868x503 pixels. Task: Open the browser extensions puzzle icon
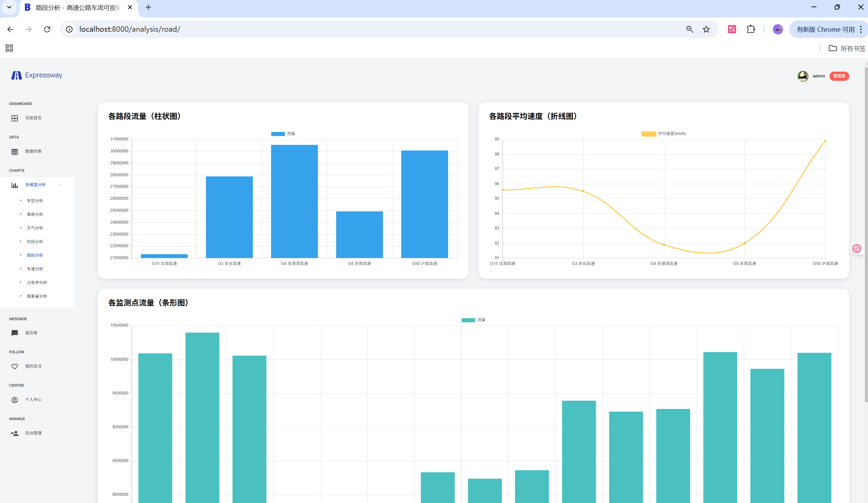coord(751,29)
